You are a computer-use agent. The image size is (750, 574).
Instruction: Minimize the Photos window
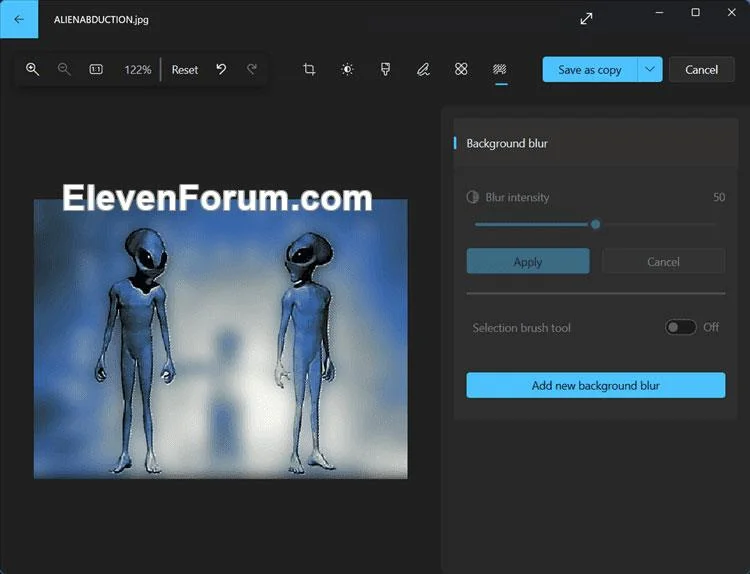click(x=660, y=12)
